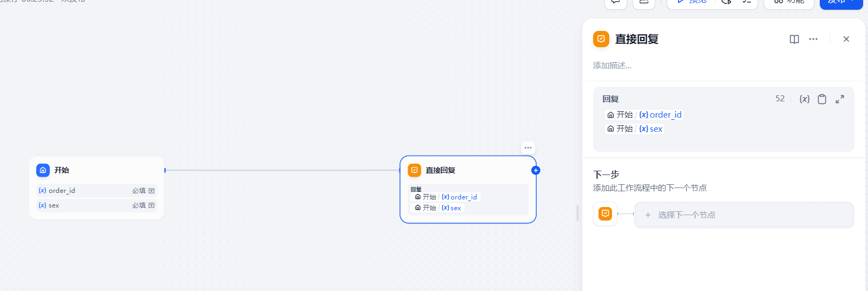The width and height of the screenshot is (868, 291).
Task: Expand the 回复 editor to fullscreen
Action: [x=840, y=99]
